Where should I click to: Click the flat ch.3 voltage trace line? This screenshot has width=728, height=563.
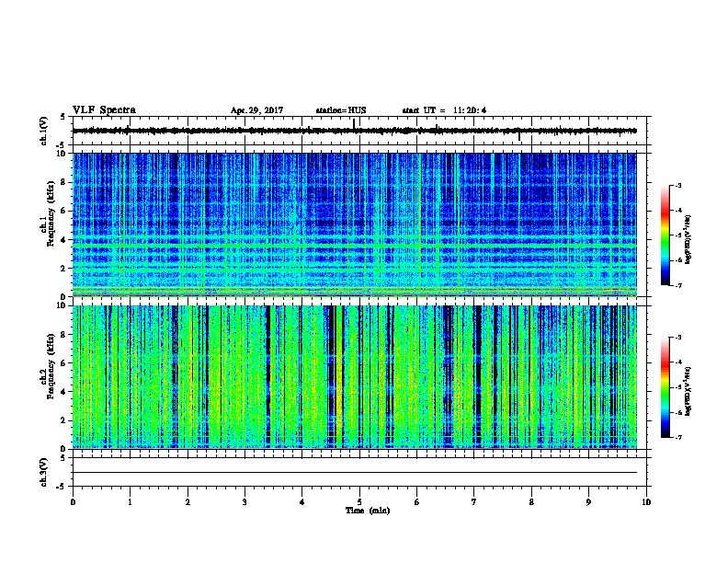pyautogui.click(x=355, y=473)
